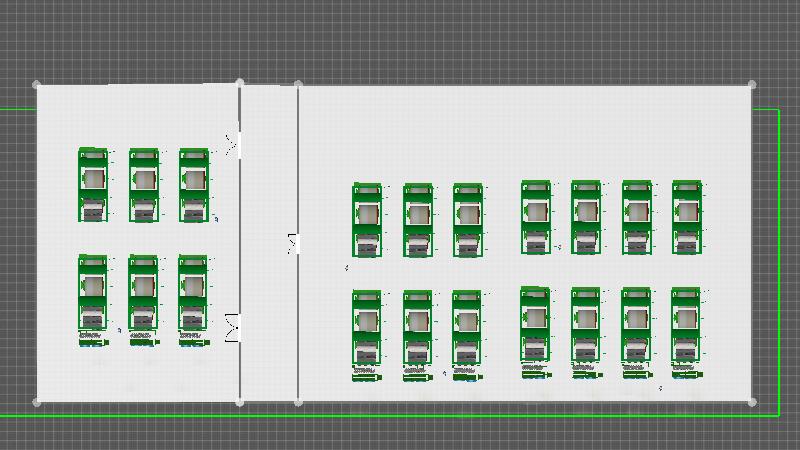Select the bottom-left wall corner node
The height and width of the screenshot is (450, 800).
pos(37,402)
